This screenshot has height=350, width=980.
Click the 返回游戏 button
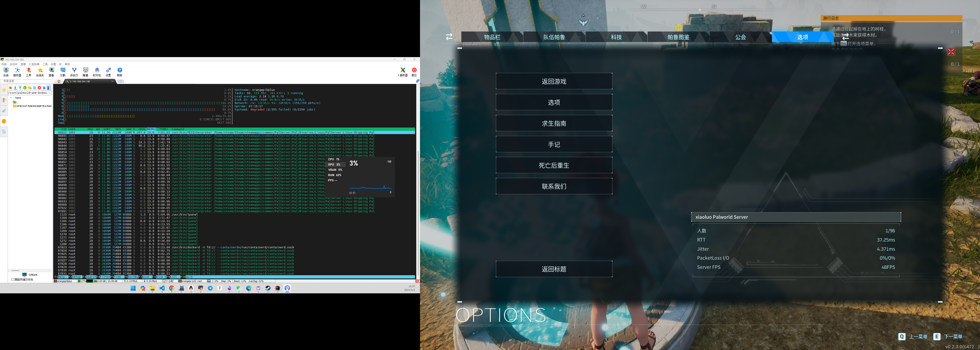click(554, 81)
